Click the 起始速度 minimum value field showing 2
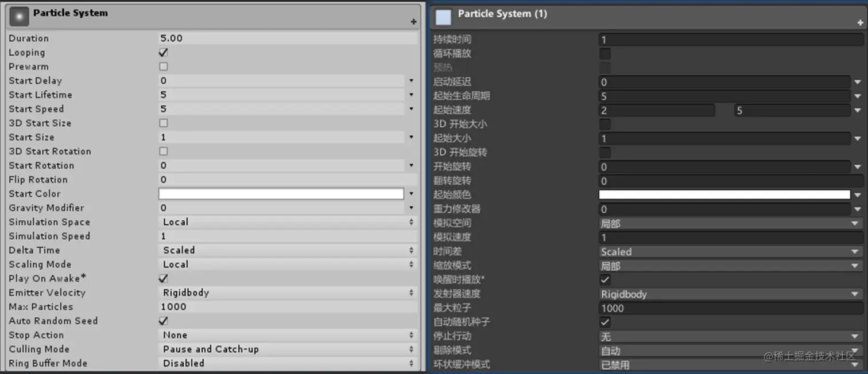The width and height of the screenshot is (868, 374). tap(657, 111)
